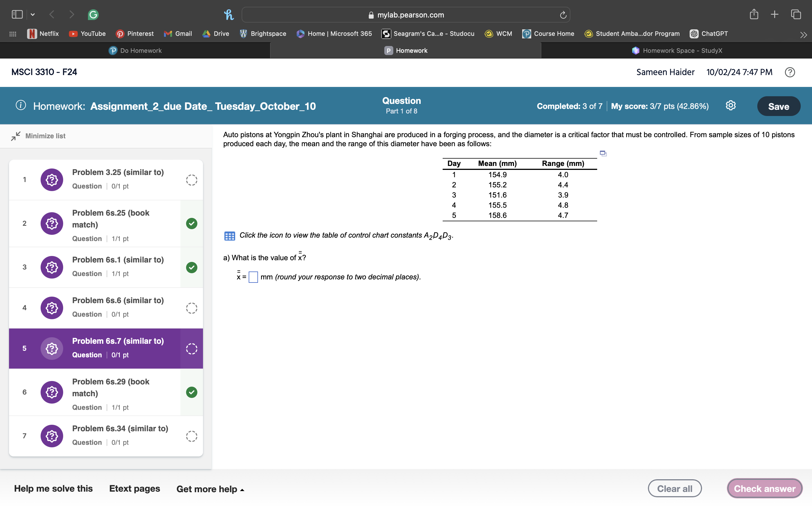The image size is (812, 508).
Task: Switch to Homework Space - StudyX tab
Action: click(x=676, y=51)
